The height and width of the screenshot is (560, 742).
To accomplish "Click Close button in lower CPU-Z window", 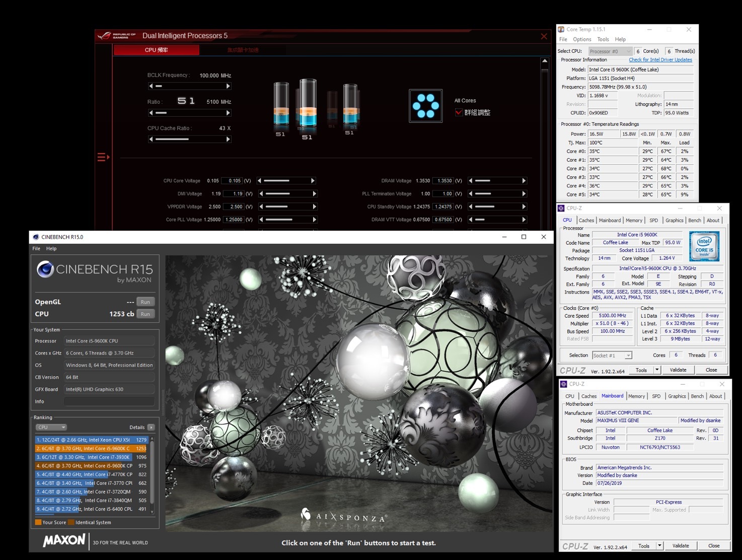I will pyautogui.click(x=714, y=545).
